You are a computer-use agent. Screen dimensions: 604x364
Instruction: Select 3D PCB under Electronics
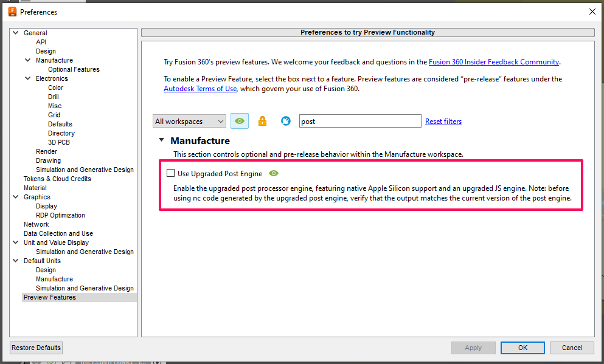(59, 142)
